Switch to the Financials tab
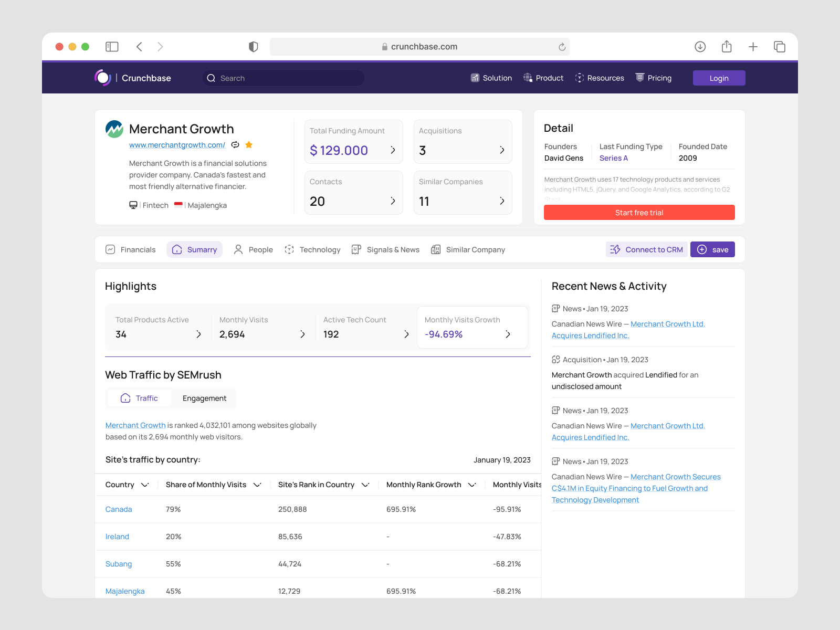Image resolution: width=840 pixels, height=630 pixels. click(131, 249)
